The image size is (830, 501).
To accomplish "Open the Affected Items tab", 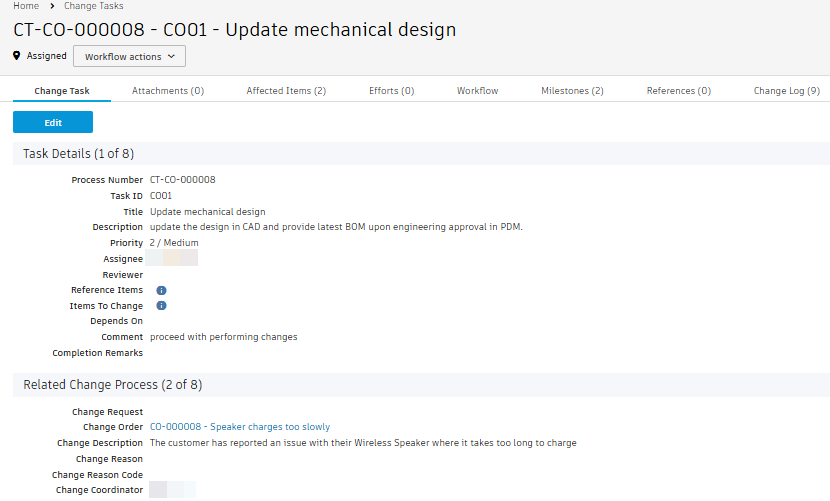I will pos(286,91).
